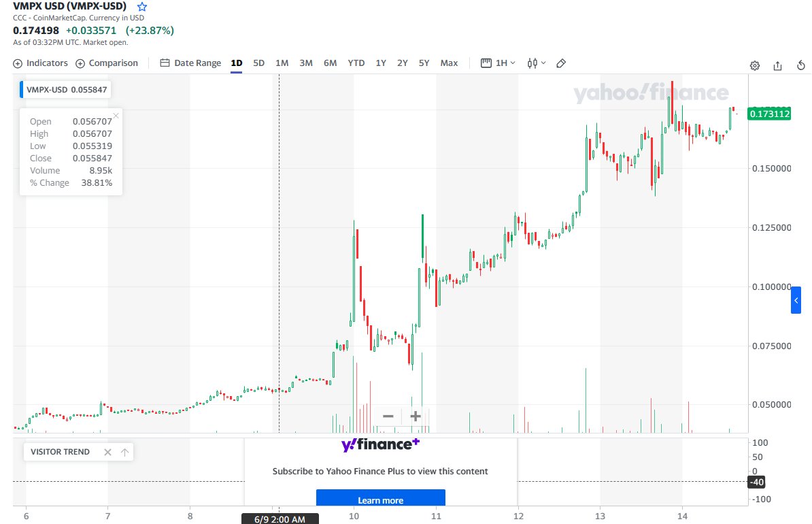Screen dimensions: 812x524
Task: Expand the blue side panel arrow
Action: (796, 300)
